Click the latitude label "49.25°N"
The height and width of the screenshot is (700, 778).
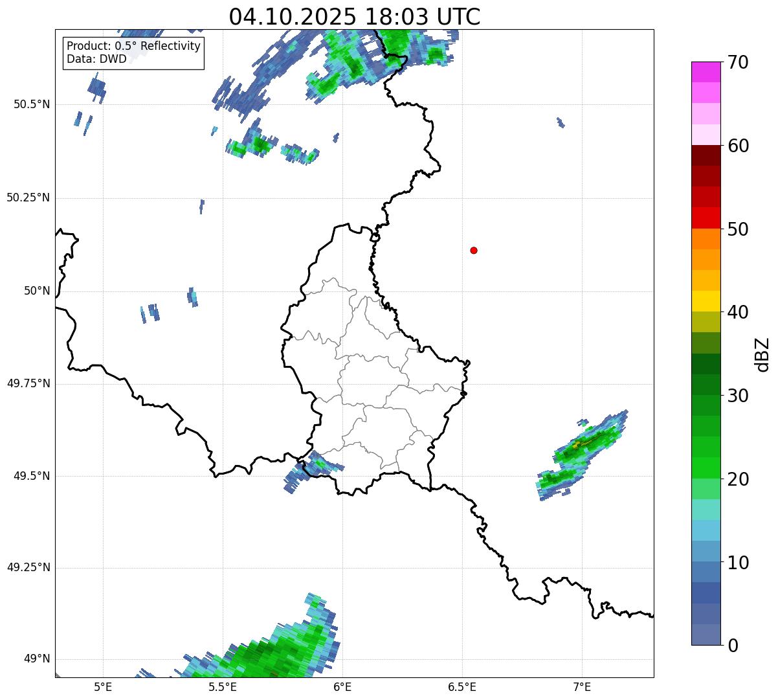pos(28,567)
